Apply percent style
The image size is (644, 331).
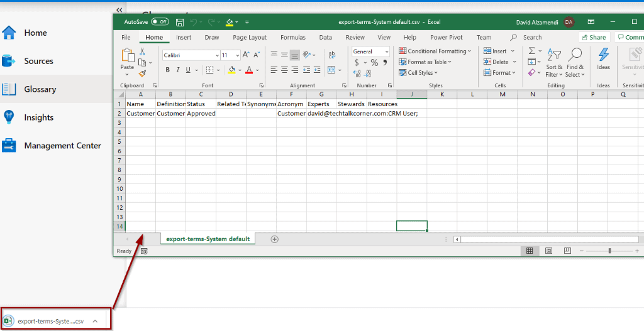click(374, 62)
